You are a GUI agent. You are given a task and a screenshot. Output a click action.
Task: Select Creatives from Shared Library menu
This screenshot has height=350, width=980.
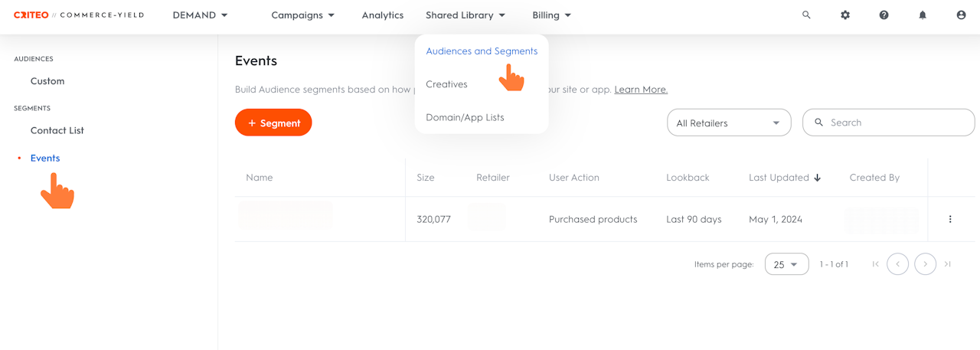point(446,84)
